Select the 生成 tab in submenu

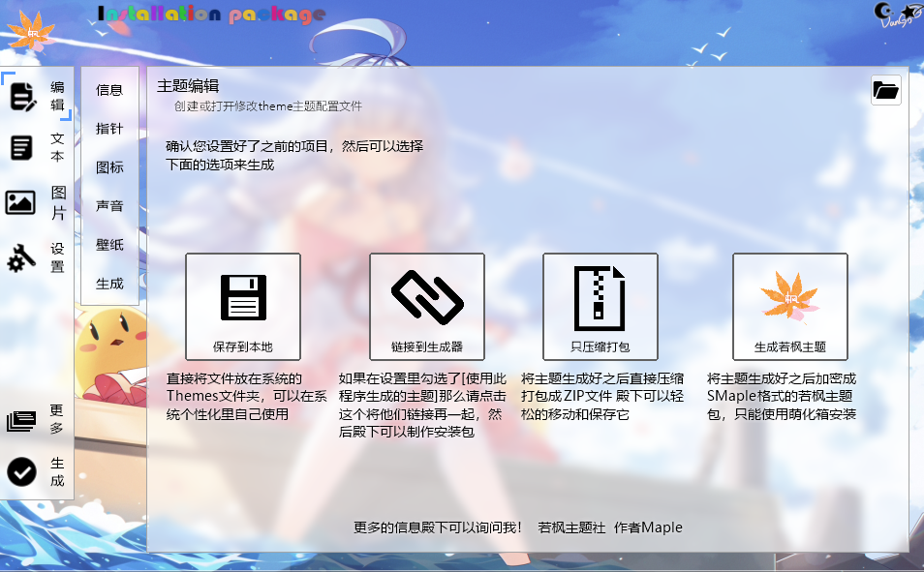coord(109,284)
